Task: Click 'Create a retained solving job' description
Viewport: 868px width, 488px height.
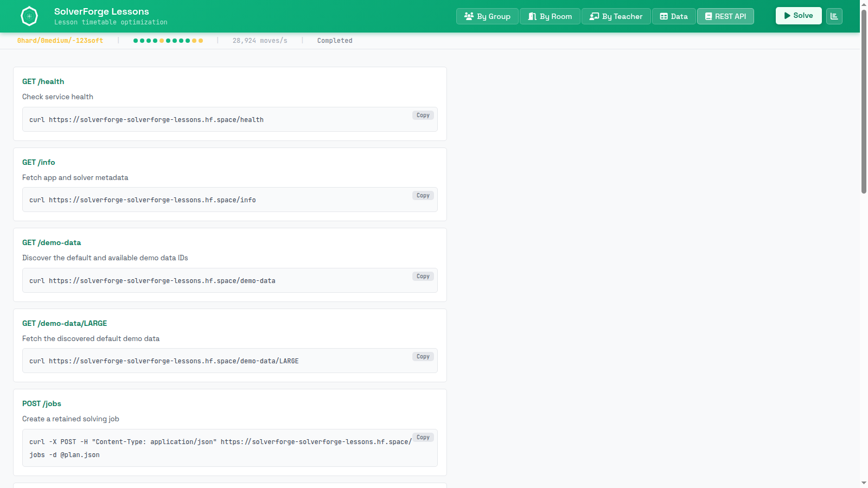Action: [71, 419]
